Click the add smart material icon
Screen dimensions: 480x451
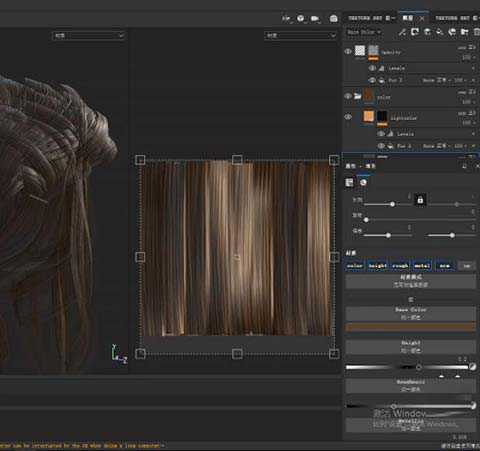point(452,32)
